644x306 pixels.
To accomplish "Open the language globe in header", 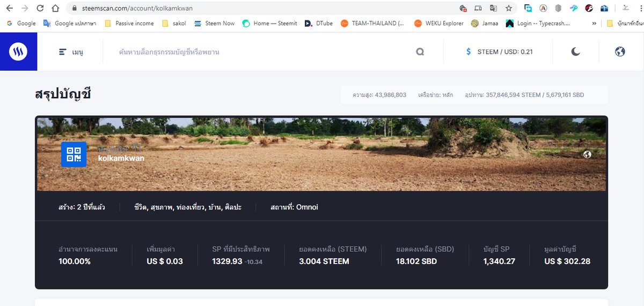I will tap(620, 51).
